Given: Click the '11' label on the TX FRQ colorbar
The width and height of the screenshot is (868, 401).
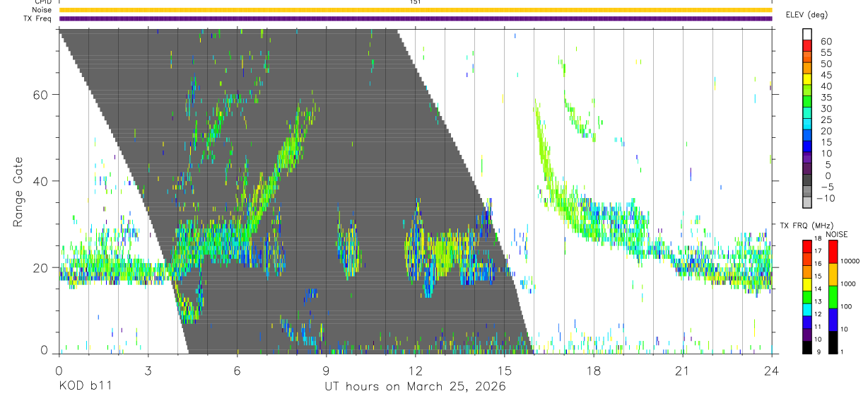Looking at the screenshot, I should coord(818,327).
